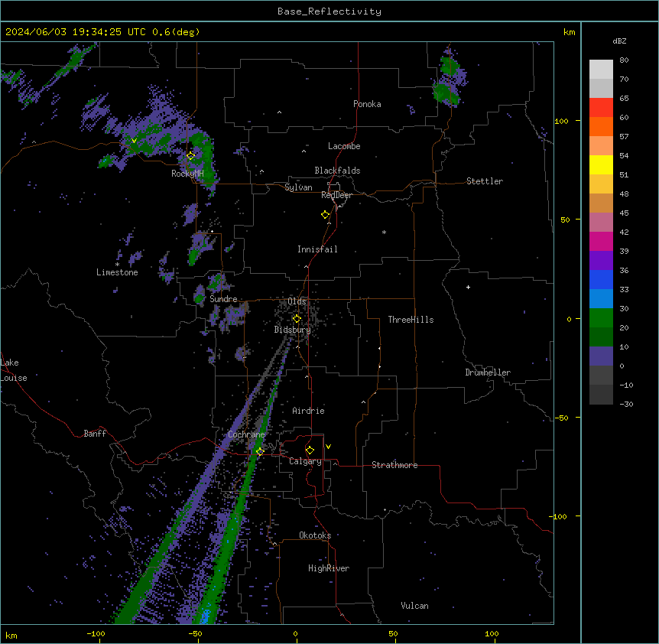Click the yellow station marker near Cochrane
Screen dimensions: 659x644
click(260, 451)
